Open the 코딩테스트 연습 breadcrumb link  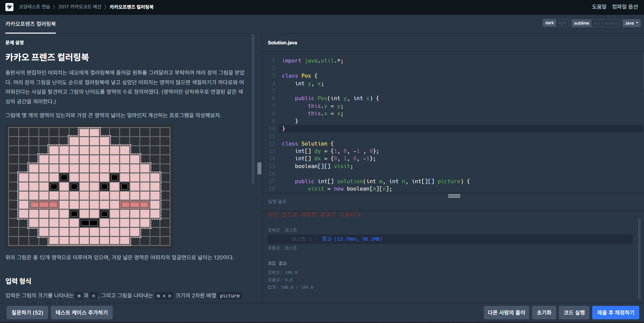click(34, 7)
